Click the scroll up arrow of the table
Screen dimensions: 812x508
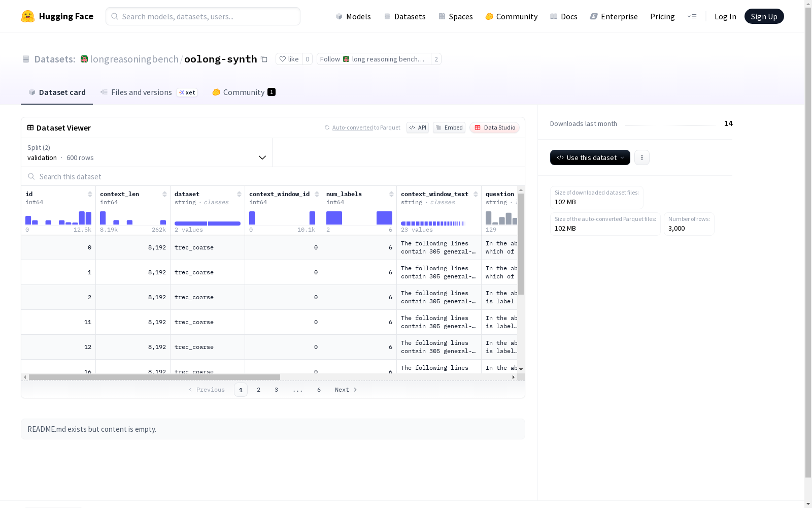coord(521,190)
